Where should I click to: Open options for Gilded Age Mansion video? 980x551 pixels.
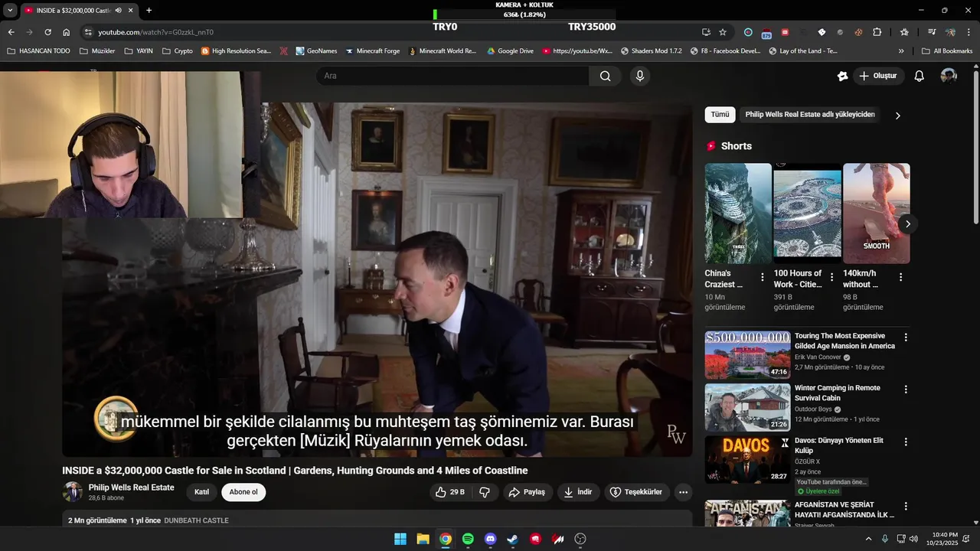coord(906,337)
